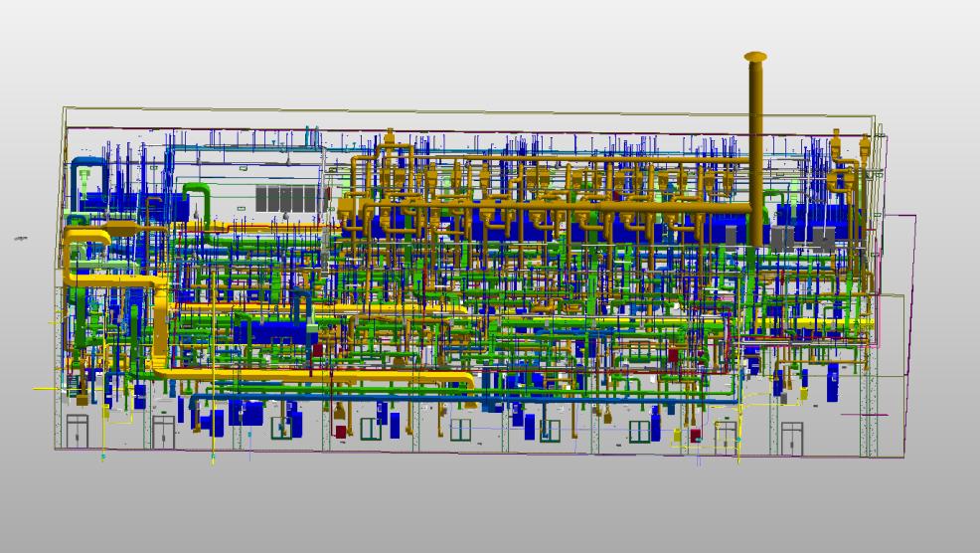Select the rightmost double door at ground level
Viewport: 980px width, 553px height.
pyautogui.click(x=791, y=435)
